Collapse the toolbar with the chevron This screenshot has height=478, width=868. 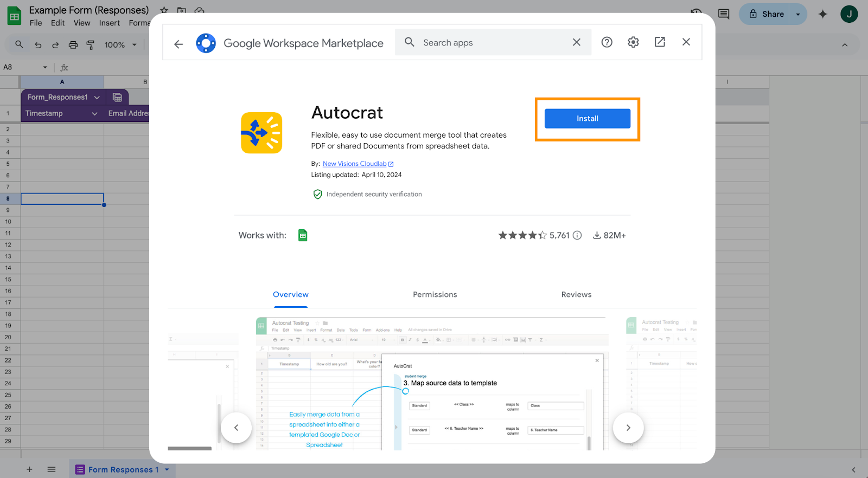coord(845,45)
